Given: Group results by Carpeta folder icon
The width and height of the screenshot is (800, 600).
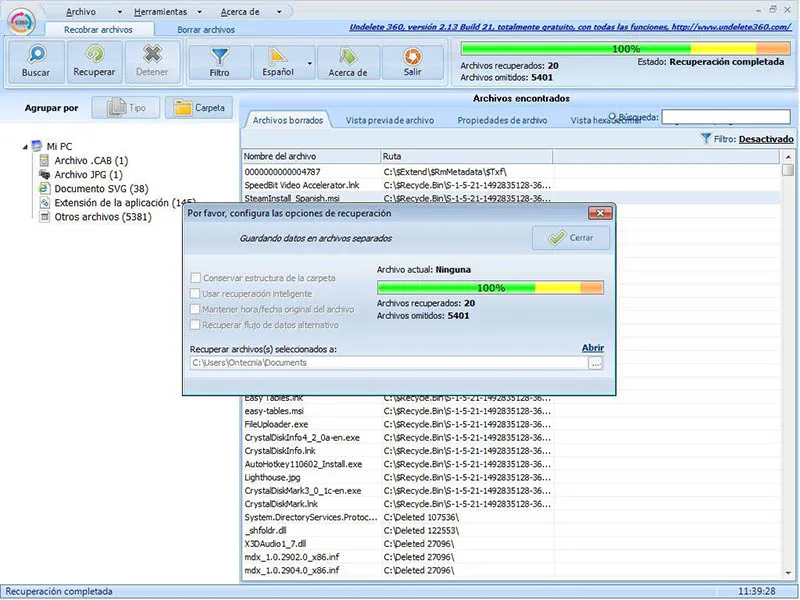Looking at the screenshot, I should (x=198, y=107).
